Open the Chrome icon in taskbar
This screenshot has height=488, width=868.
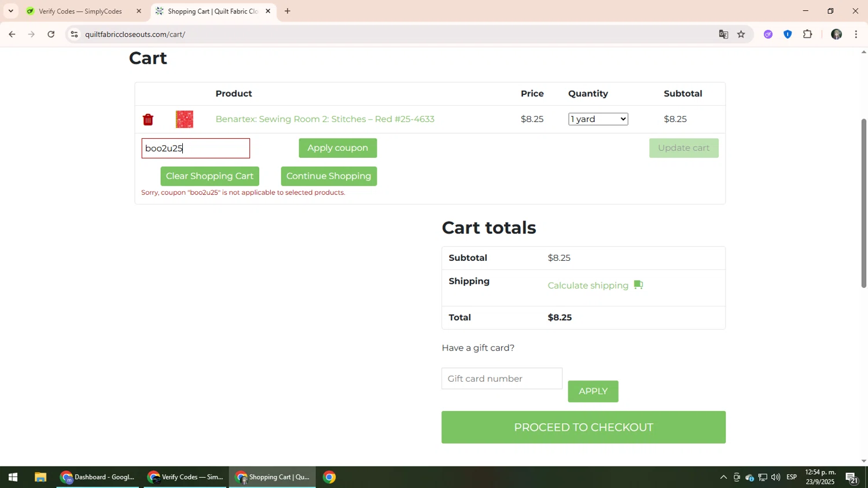tap(329, 478)
